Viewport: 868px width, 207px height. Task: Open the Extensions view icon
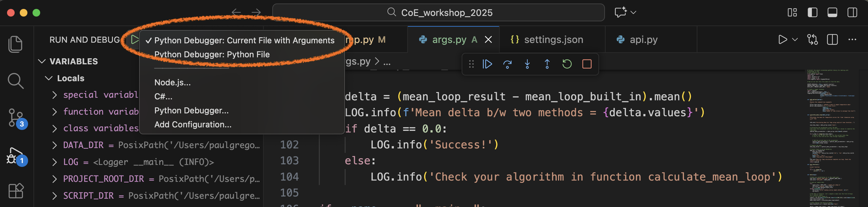click(x=16, y=191)
